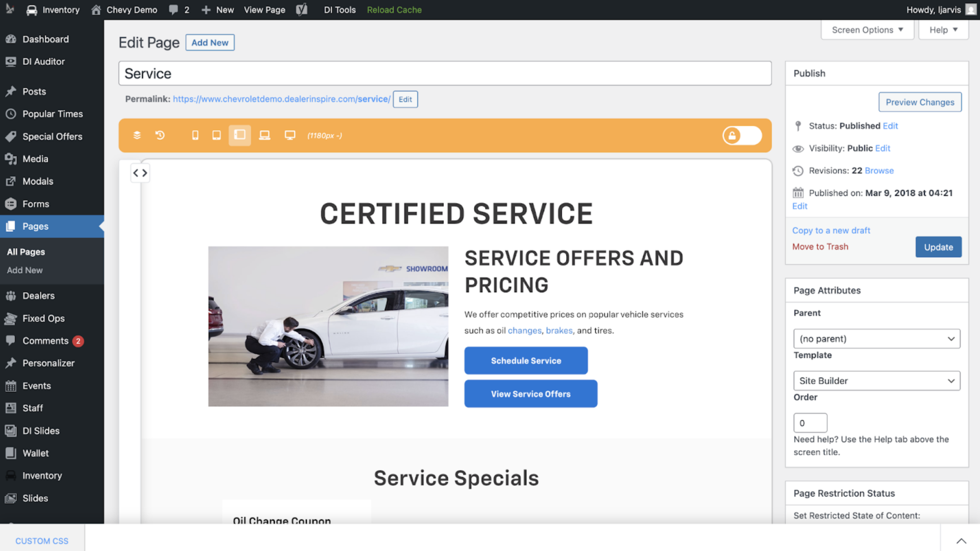This screenshot has height=551, width=980.
Task: Click Preview Changes button
Action: [x=920, y=102]
